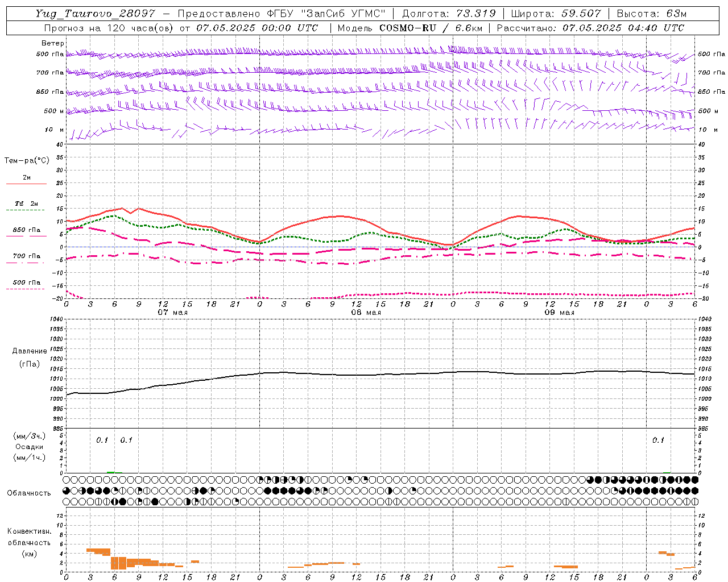
Task: Click the Осадки precipitation label
Action: (30, 447)
